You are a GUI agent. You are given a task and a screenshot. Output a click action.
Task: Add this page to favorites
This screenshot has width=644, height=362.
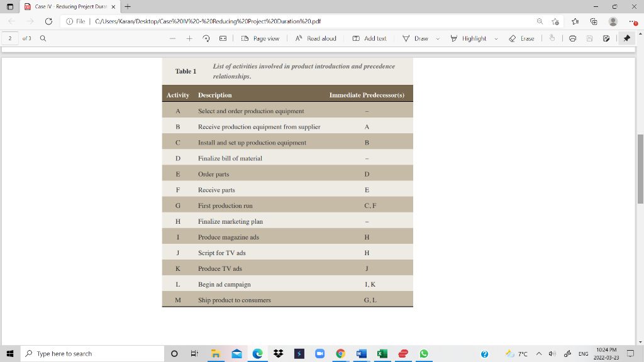(555, 21)
